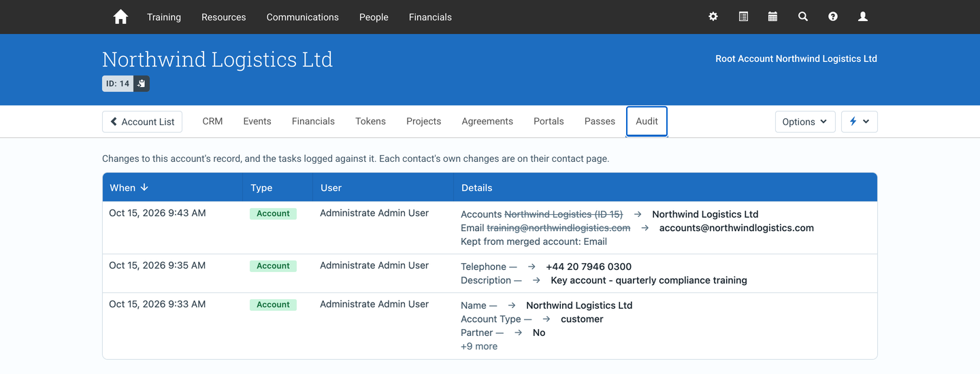
Task: Switch to the Tokens tab
Action: [x=370, y=121]
